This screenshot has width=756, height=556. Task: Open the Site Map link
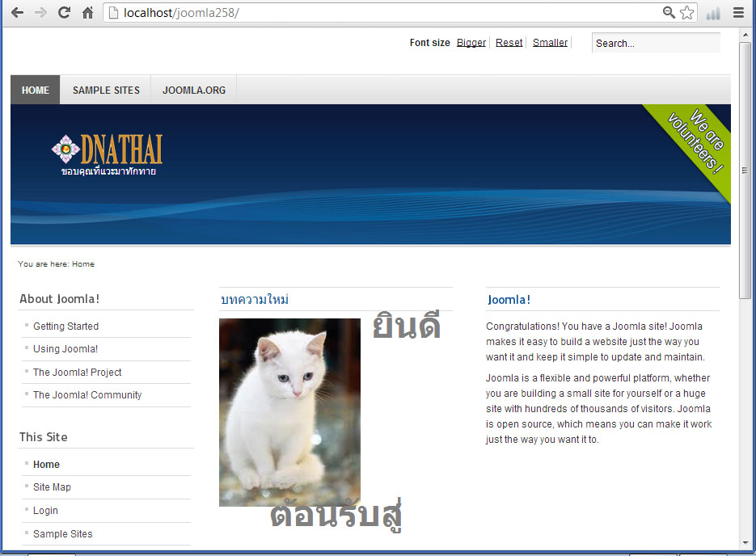pyautogui.click(x=52, y=487)
